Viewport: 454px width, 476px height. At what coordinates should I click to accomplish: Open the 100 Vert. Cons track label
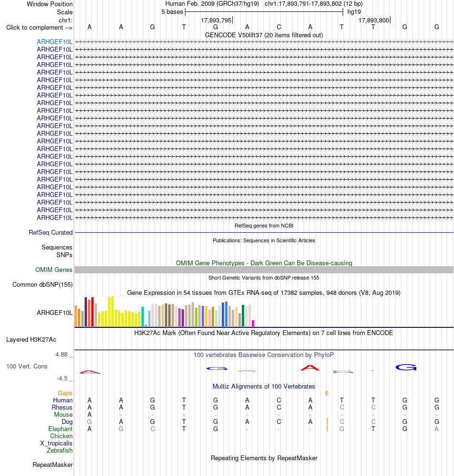tap(27, 367)
